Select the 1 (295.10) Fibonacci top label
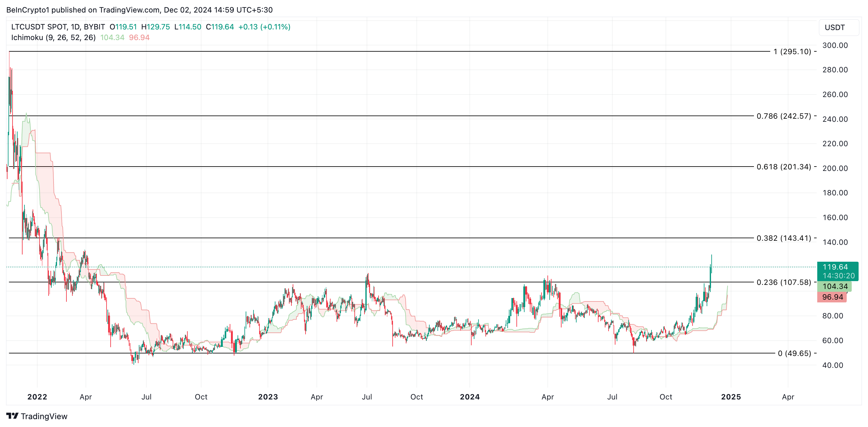The height and width of the screenshot is (427, 868). tap(792, 52)
